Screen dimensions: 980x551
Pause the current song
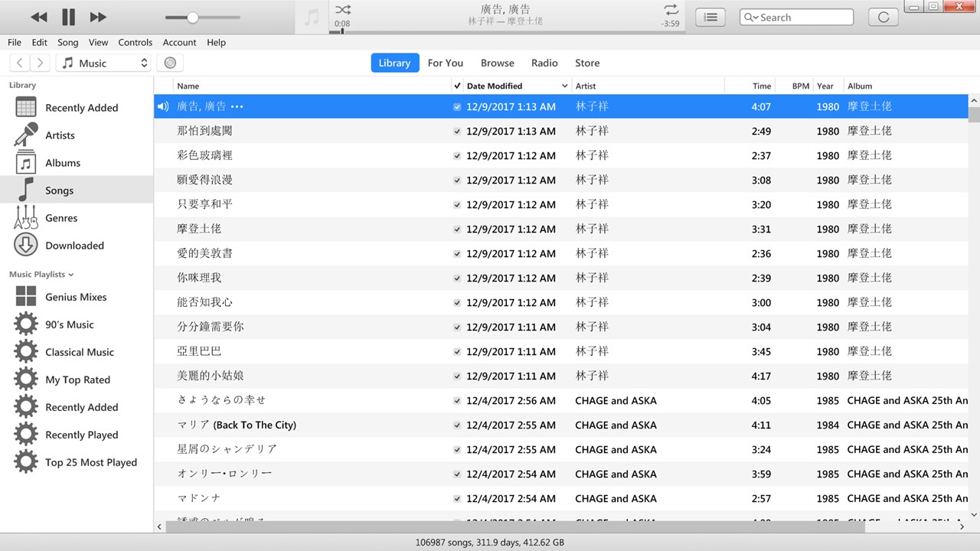[69, 17]
